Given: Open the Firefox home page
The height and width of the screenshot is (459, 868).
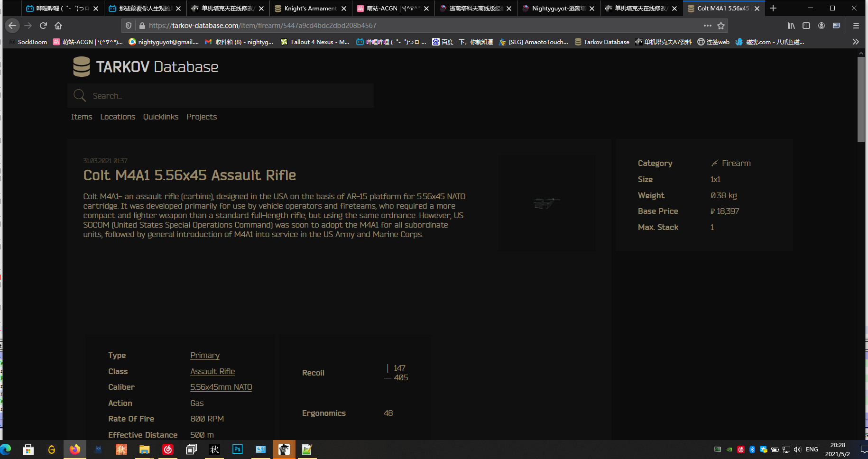Looking at the screenshot, I should [58, 26].
